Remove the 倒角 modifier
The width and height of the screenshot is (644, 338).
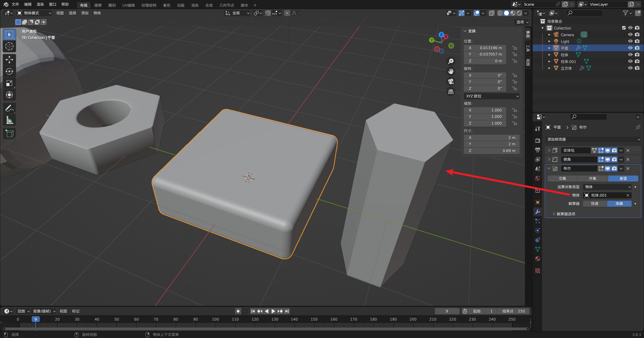[628, 159]
